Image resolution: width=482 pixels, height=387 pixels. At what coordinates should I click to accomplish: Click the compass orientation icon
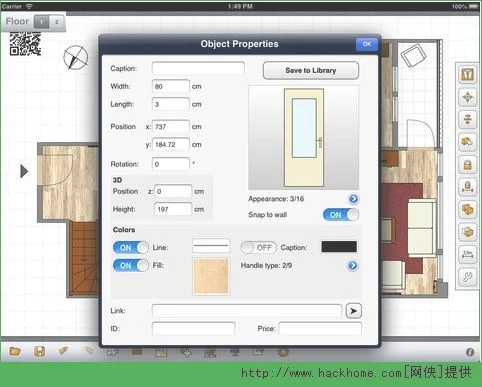point(76,58)
